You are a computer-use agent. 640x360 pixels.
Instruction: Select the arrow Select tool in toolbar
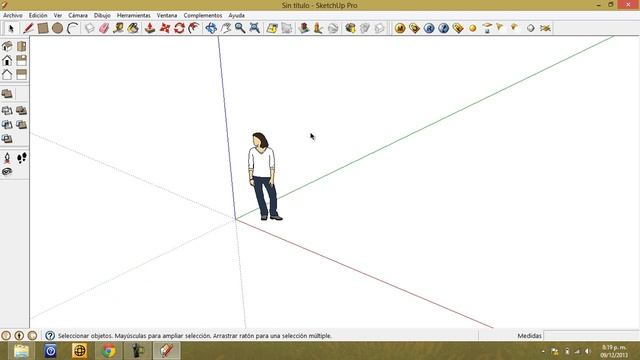point(11,28)
